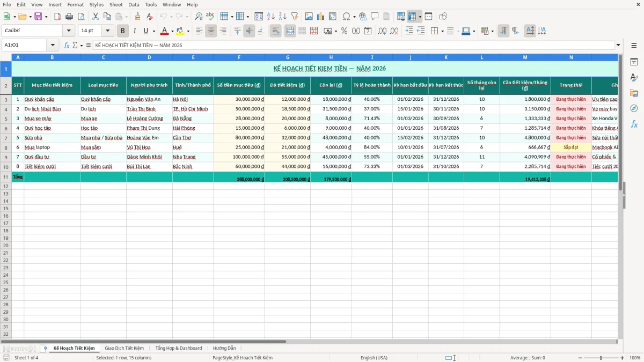
Task: Open the Print dialog icon
Action: tap(69, 17)
